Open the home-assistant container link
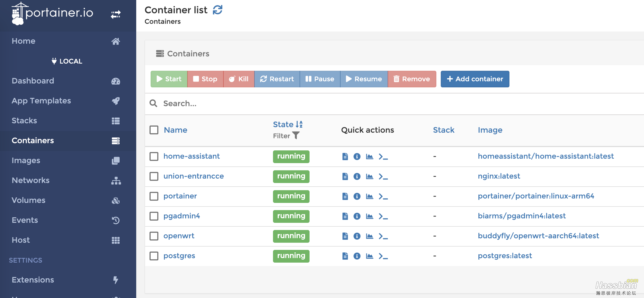 pyautogui.click(x=191, y=156)
